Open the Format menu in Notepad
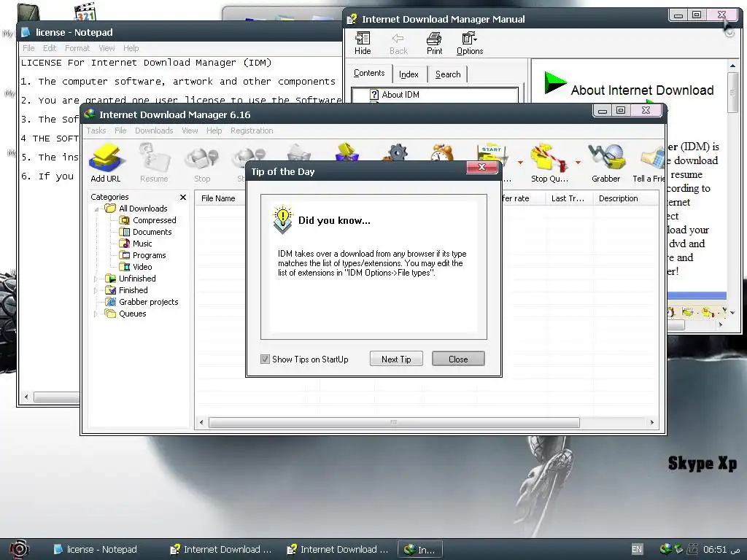 pyautogui.click(x=77, y=48)
